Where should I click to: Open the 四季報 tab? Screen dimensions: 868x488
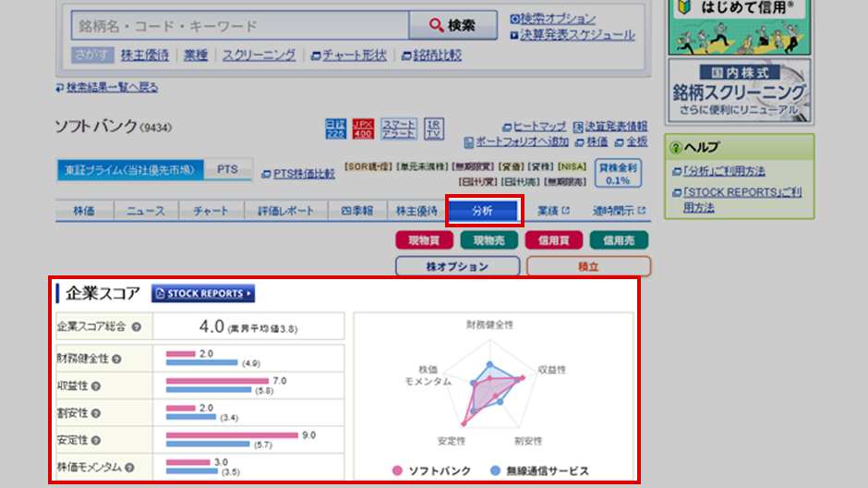[x=356, y=211]
